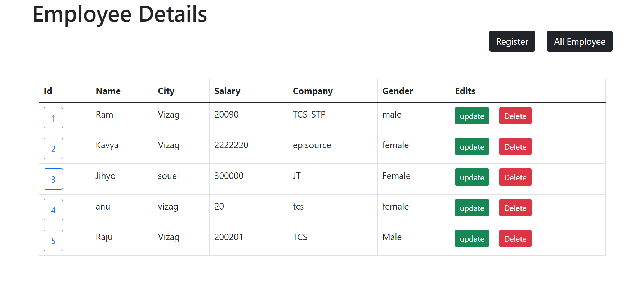
Task: Update Kavya's details
Action: (472, 146)
